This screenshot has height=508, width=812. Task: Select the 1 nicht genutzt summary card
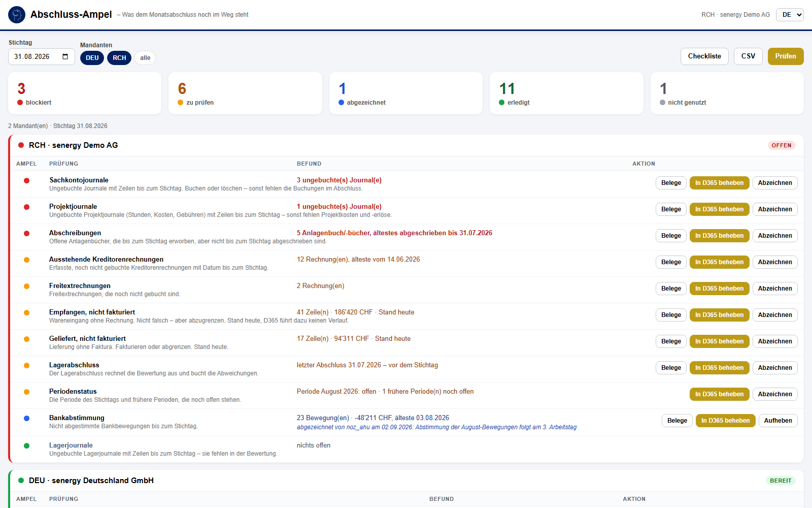[x=727, y=93]
